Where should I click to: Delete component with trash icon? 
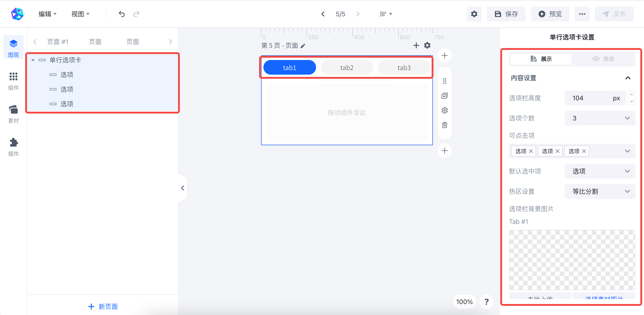(x=444, y=125)
